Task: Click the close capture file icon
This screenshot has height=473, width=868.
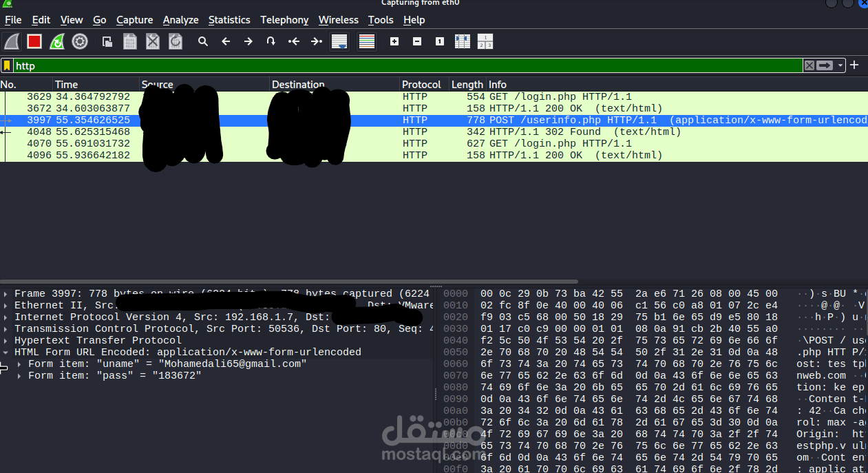Action: pos(153,42)
